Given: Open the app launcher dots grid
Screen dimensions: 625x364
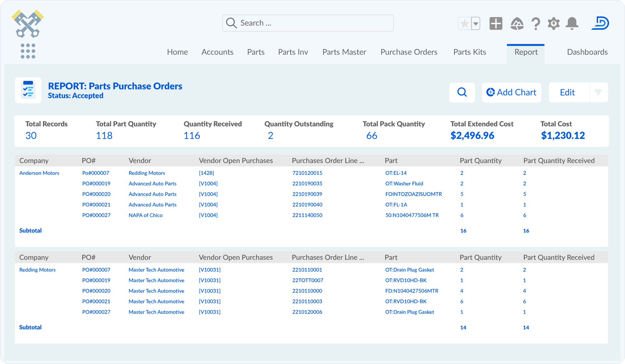Looking at the screenshot, I should 28,51.
